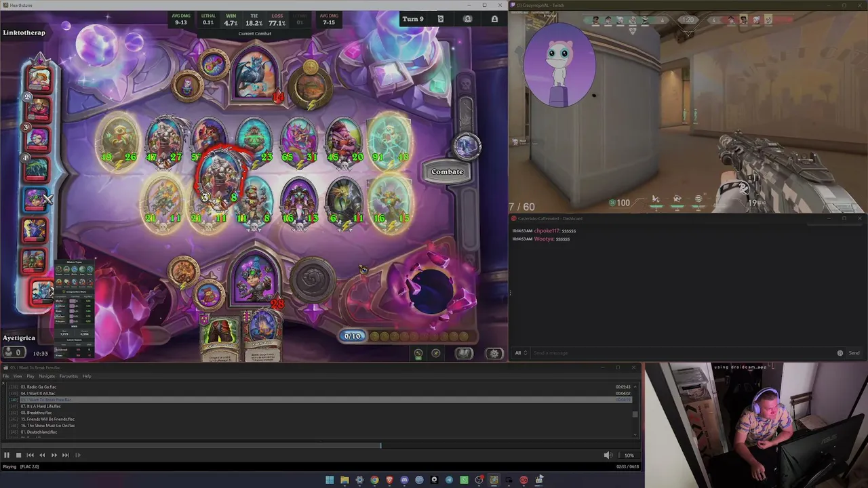Viewport: 868px width, 488px height.
Task: Open Google Chrome from the taskbar
Action: [x=374, y=480]
